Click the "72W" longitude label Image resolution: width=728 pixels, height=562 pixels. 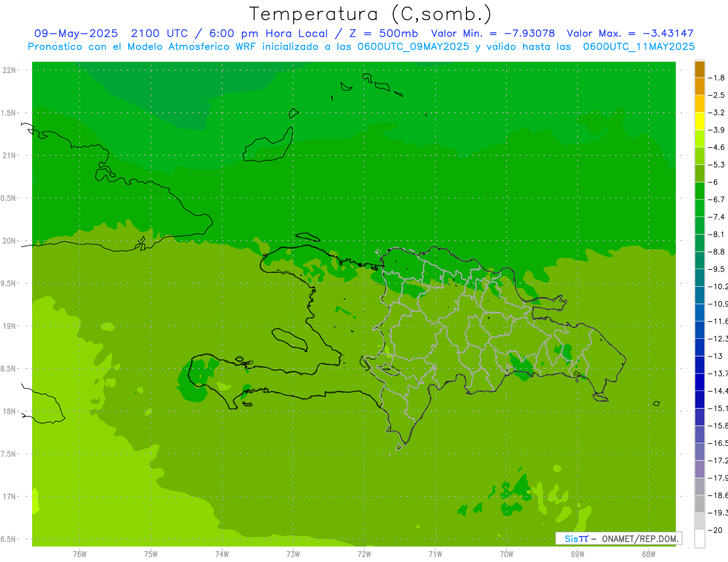[x=364, y=554]
